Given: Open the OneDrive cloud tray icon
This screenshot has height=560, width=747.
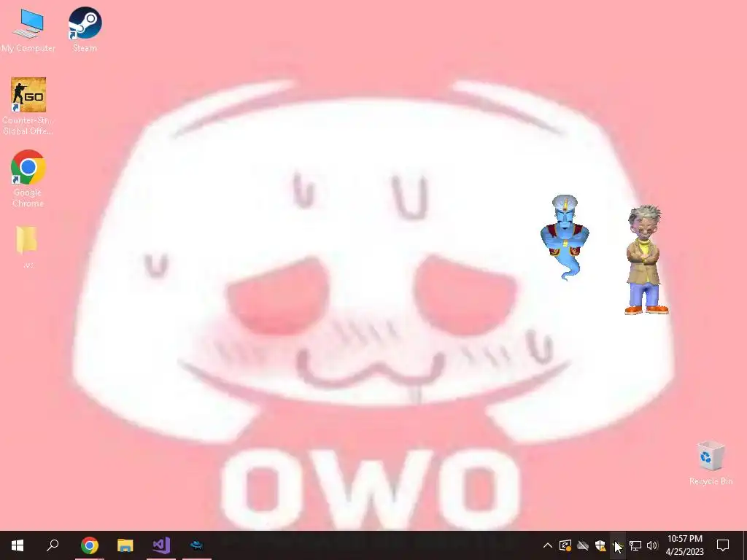Looking at the screenshot, I should 583,545.
